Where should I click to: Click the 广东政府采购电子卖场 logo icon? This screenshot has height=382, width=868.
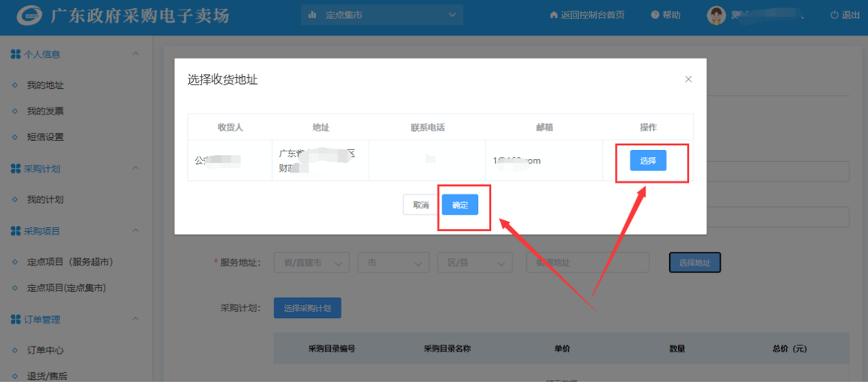[29, 16]
